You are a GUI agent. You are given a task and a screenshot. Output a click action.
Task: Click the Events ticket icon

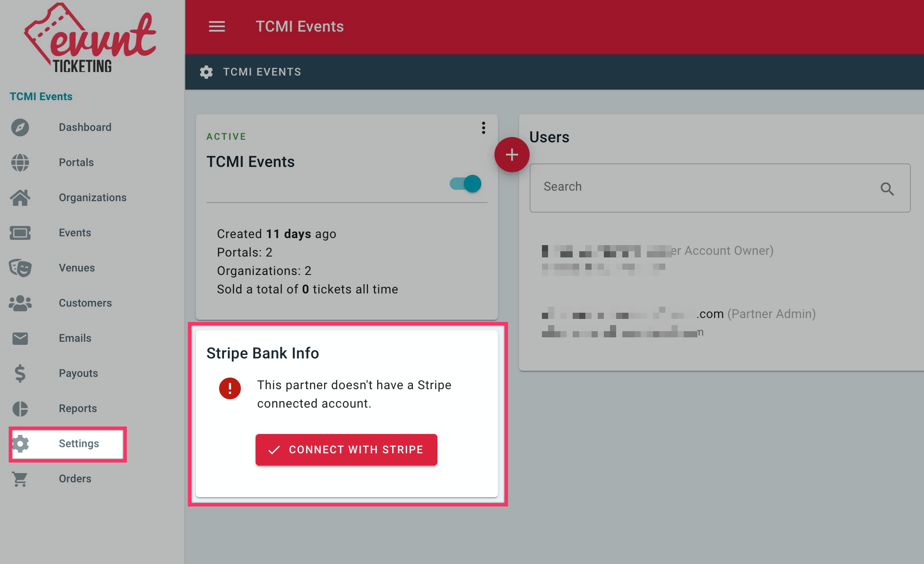point(20,233)
